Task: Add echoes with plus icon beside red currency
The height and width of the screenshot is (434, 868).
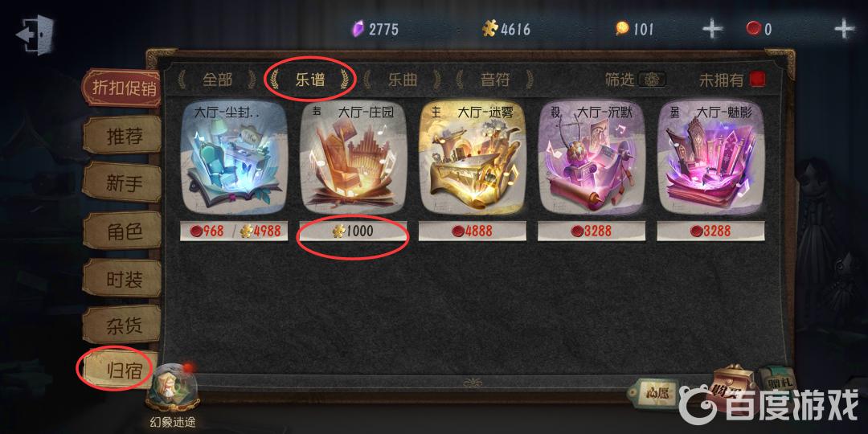Action: [844, 29]
